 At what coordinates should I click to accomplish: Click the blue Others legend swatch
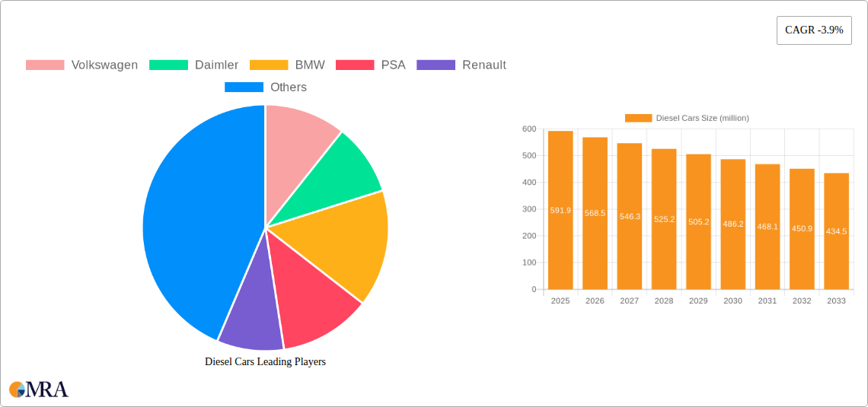tap(244, 87)
